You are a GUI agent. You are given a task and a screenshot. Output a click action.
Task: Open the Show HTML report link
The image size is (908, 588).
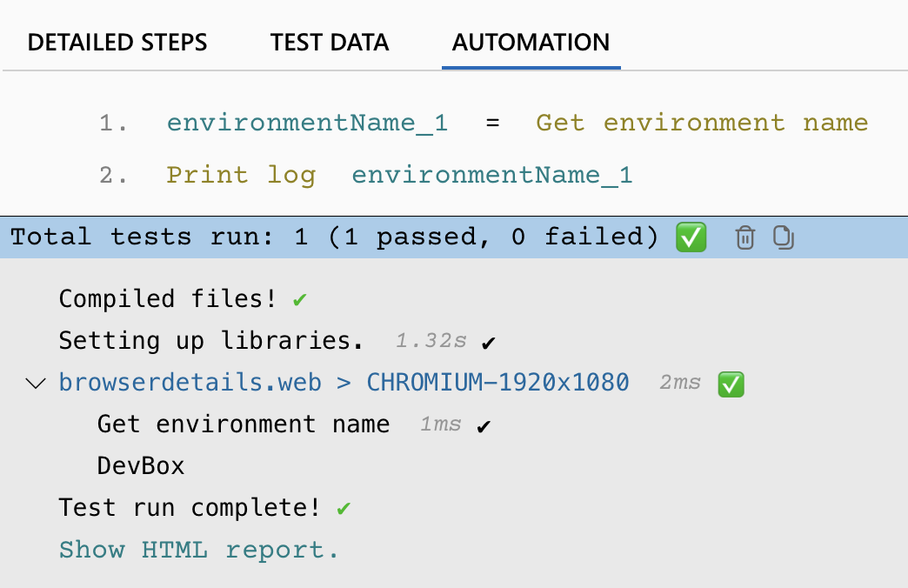tap(198, 550)
